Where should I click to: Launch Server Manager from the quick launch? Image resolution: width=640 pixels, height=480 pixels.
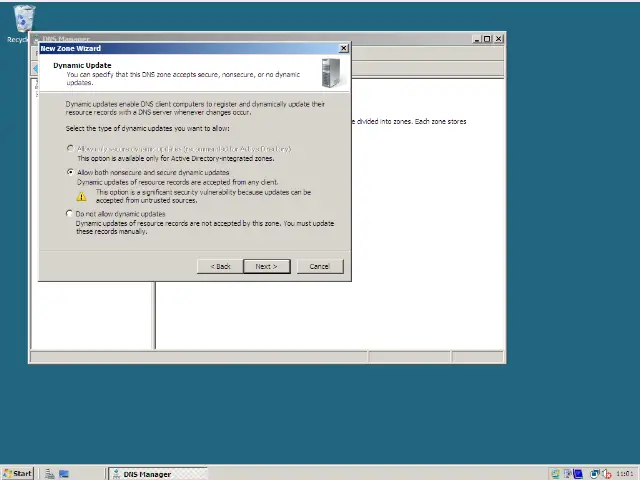[x=50, y=474]
